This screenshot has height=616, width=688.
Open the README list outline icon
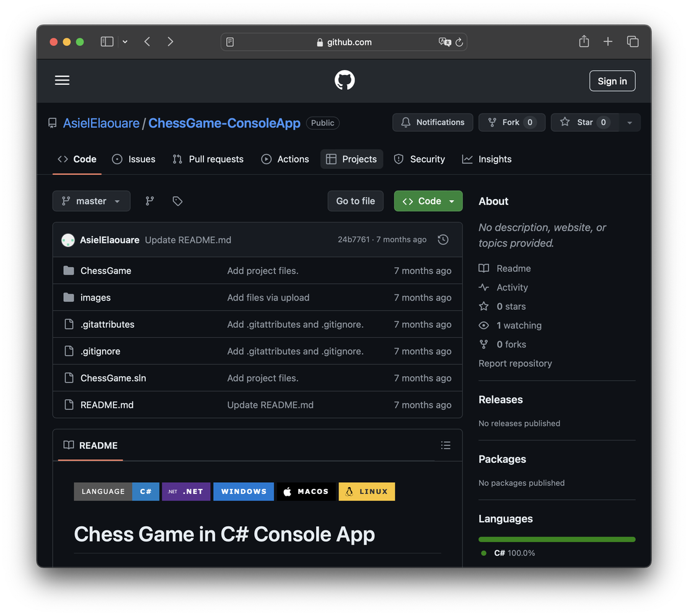tap(446, 445)
